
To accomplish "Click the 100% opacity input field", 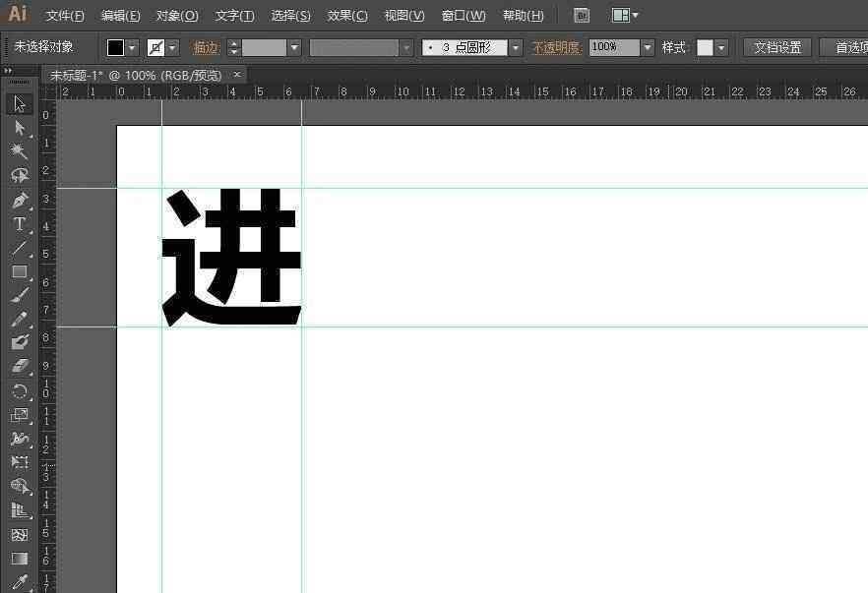I will click(614, 47).
